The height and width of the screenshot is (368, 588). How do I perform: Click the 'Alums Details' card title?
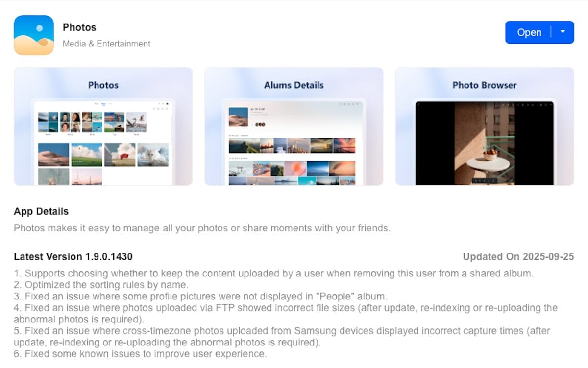click(294, 85)
